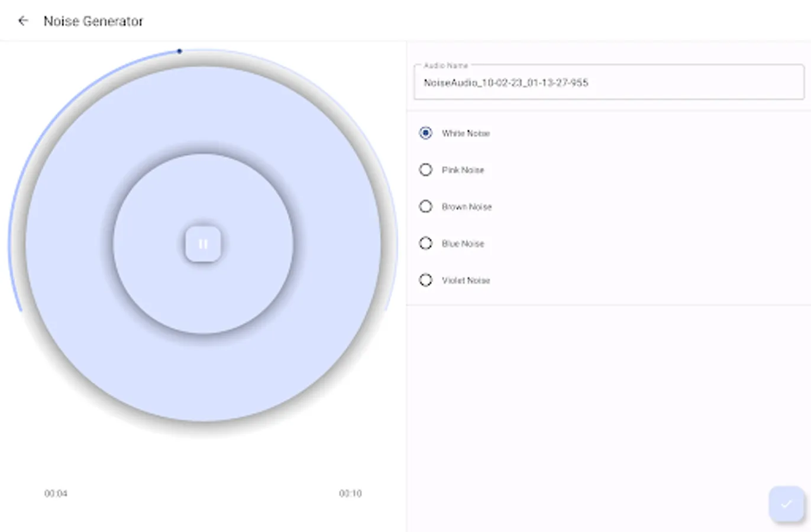The width and height of the screenshot is (811, 532).
Task: Select the Pink Noise option
Action: click(x=425, y=170)
